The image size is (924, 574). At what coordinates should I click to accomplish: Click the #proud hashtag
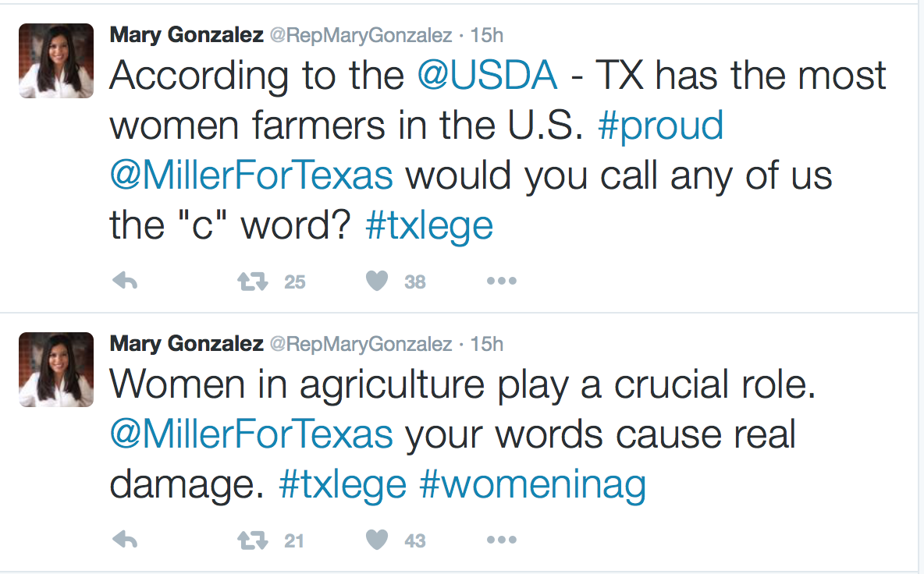[660, 126]
